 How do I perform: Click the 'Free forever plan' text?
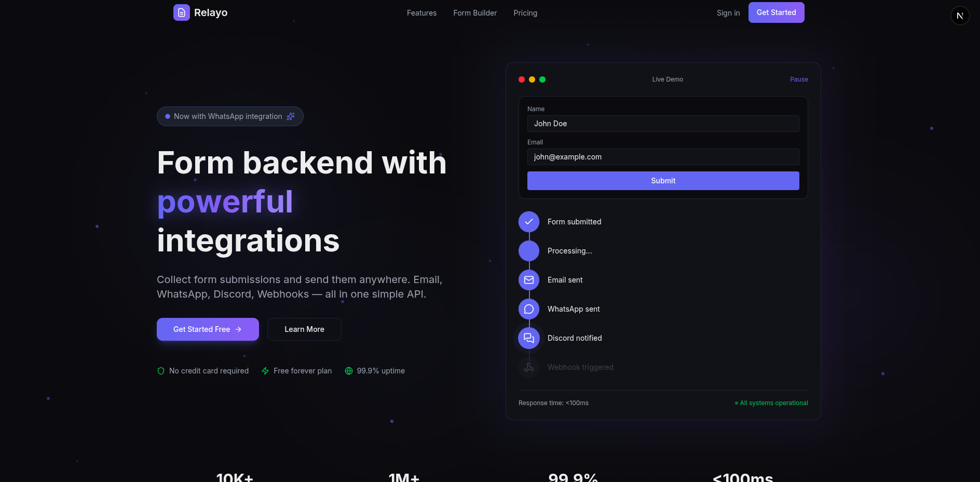click(x=303, y=371)
